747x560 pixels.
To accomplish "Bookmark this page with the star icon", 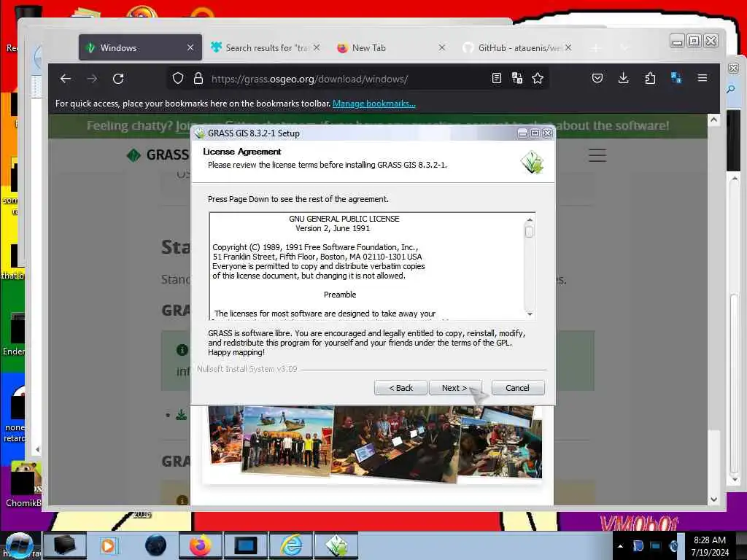I will point(538,78).
